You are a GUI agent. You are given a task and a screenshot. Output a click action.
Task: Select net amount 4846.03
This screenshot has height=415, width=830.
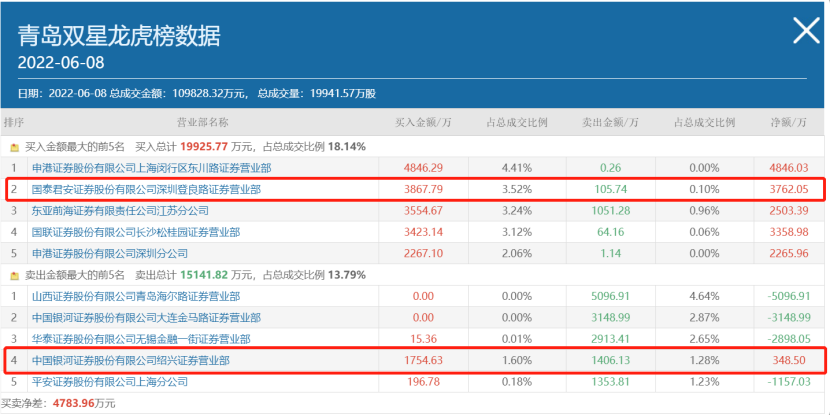pos(789,168)
